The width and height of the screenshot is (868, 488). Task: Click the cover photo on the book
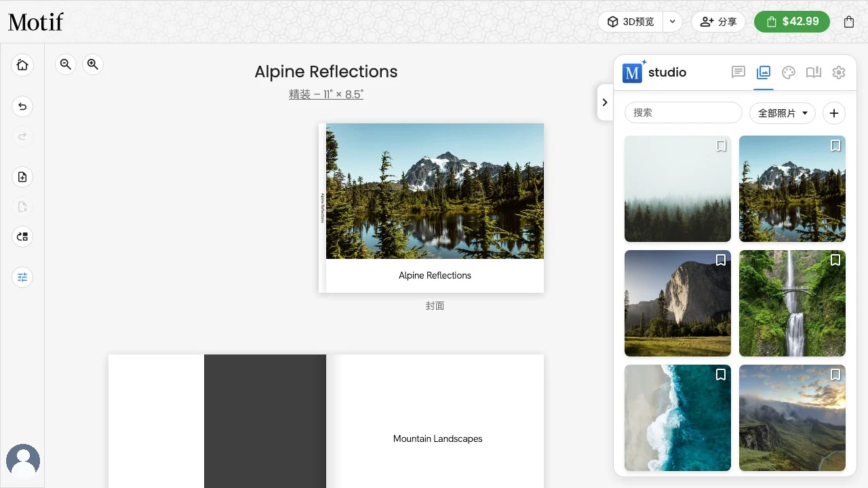[x=435, y=191]
